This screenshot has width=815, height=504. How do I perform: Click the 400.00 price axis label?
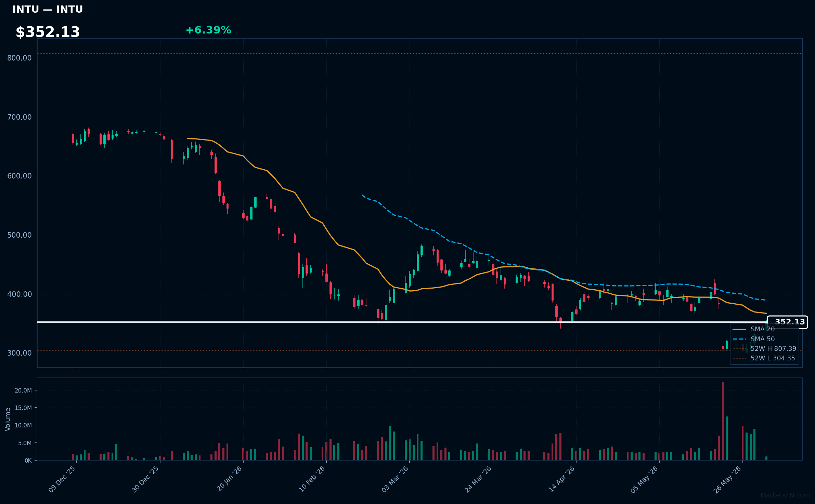20,294
